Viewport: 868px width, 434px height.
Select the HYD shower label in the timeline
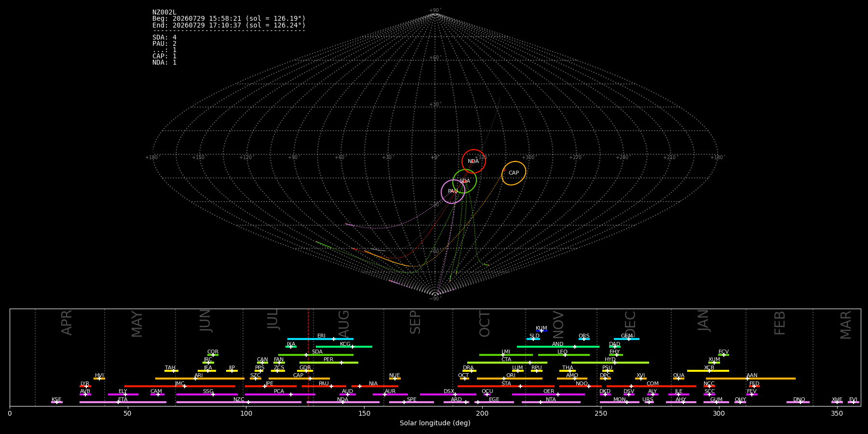coord(610,360)
